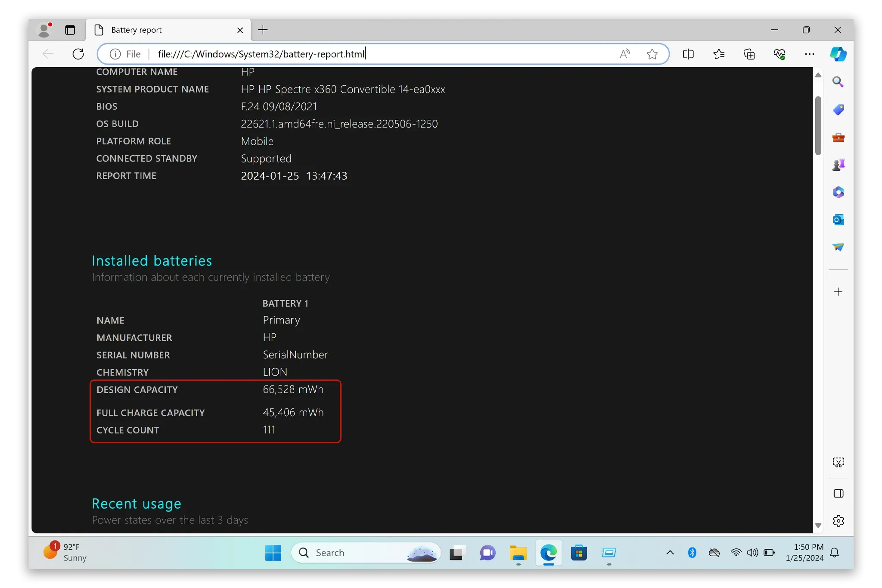Open the Outlook icon in the sidebar
Image resolution: width=882 pixels, height=588 pixels.
coord(838,220)
